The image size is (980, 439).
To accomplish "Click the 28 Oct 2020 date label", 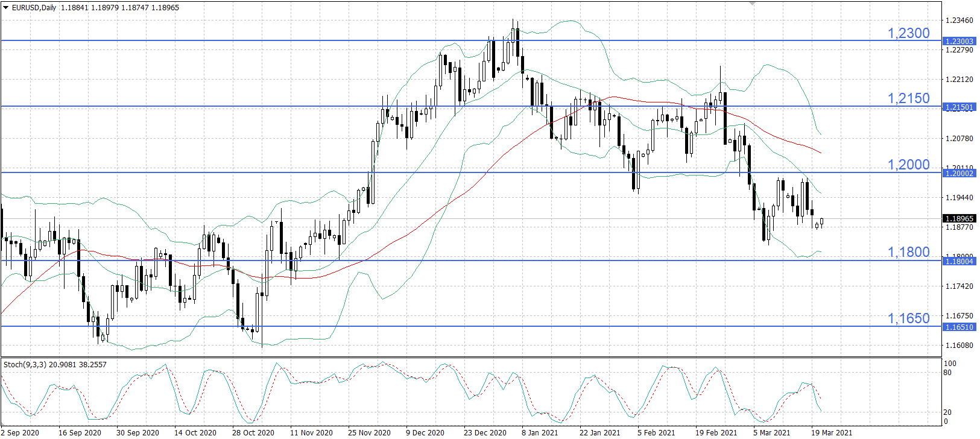I will point(253,433).
